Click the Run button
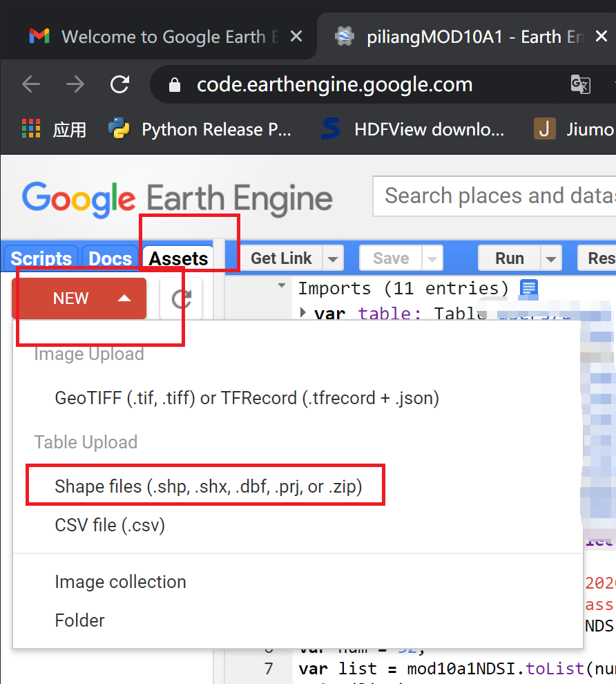The height and width of the screenshot is (684, 616). click(x=508, y=258)
